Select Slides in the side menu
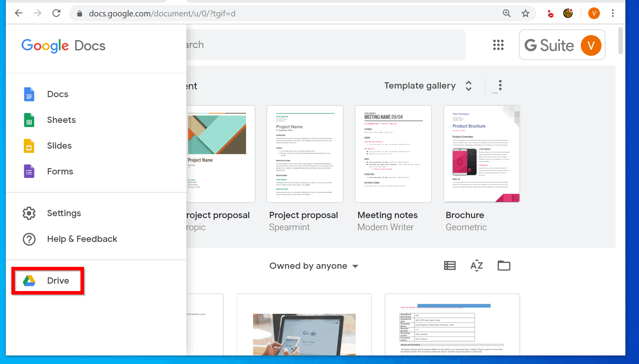Screen dimensions: 639x364 [59, 146]
